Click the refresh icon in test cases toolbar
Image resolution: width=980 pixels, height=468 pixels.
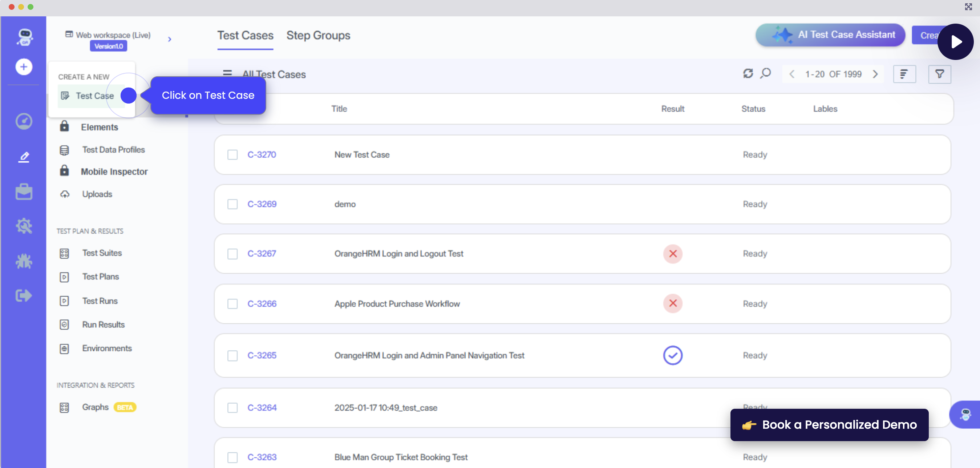pos(748,74)
